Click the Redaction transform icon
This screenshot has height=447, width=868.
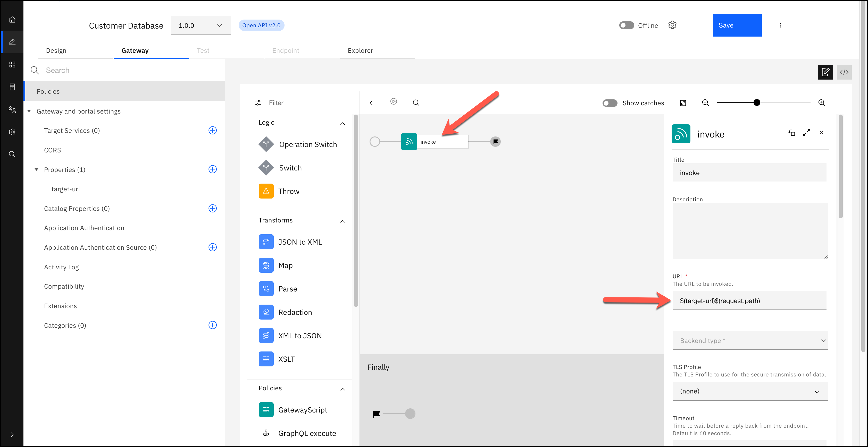click(266, 312)
